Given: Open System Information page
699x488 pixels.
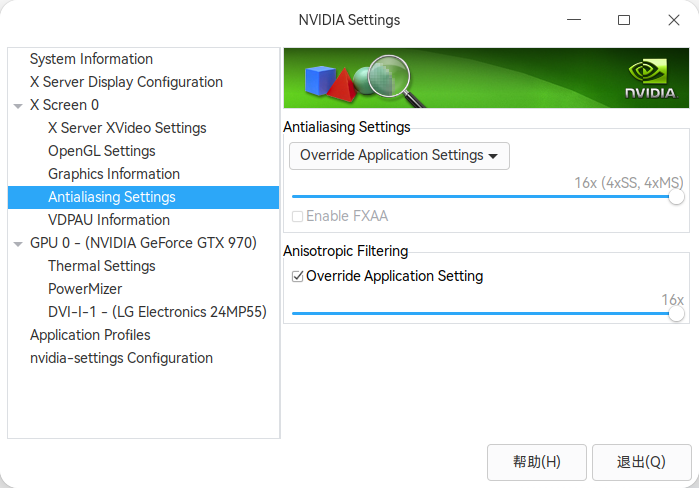Looking at the screenshot, I should coord(91,59).
